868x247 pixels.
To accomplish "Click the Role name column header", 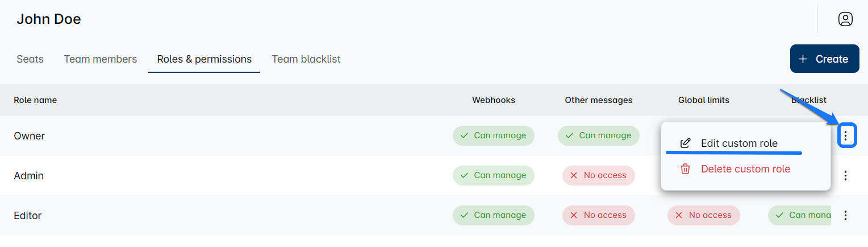I will coord(35,100).
